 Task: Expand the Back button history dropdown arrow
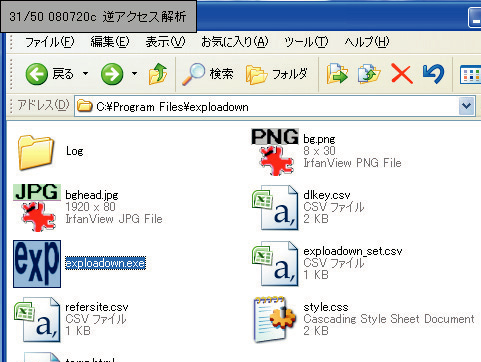[86, 73]
